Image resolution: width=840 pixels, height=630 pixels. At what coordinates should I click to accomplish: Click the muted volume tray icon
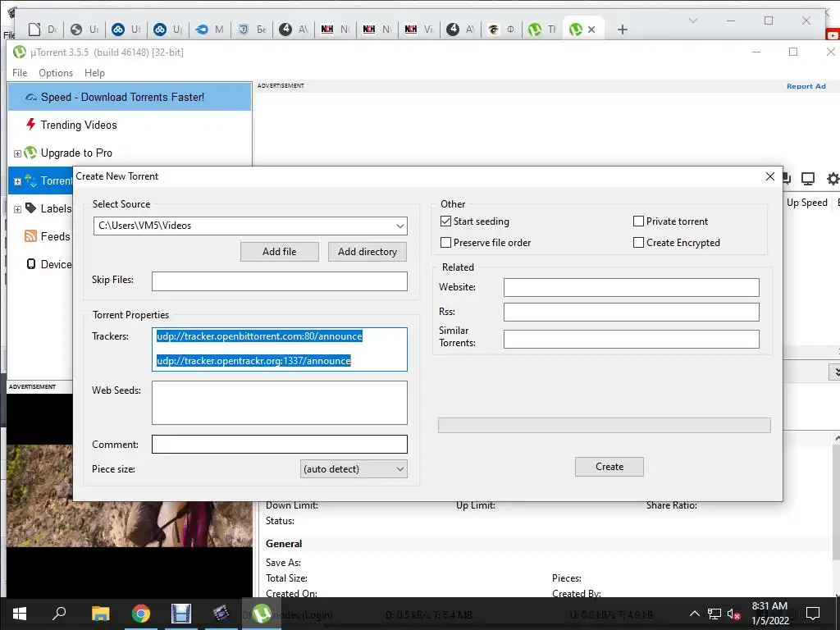734,614
